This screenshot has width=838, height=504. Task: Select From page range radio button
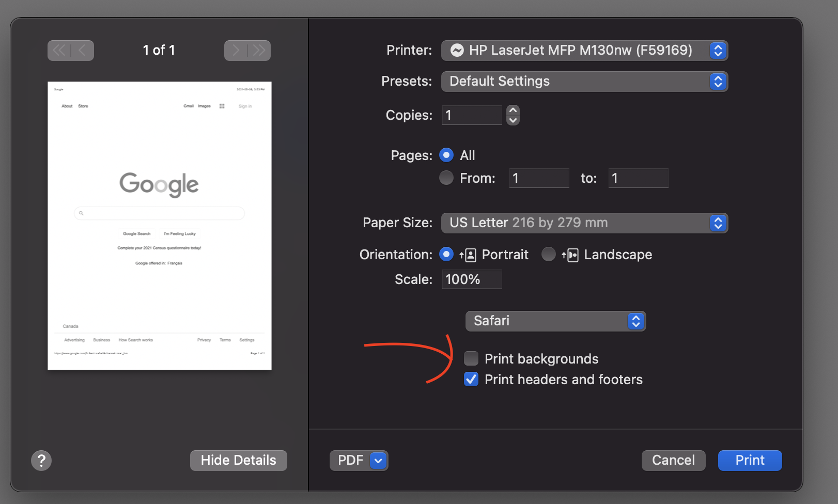[446, 178]
